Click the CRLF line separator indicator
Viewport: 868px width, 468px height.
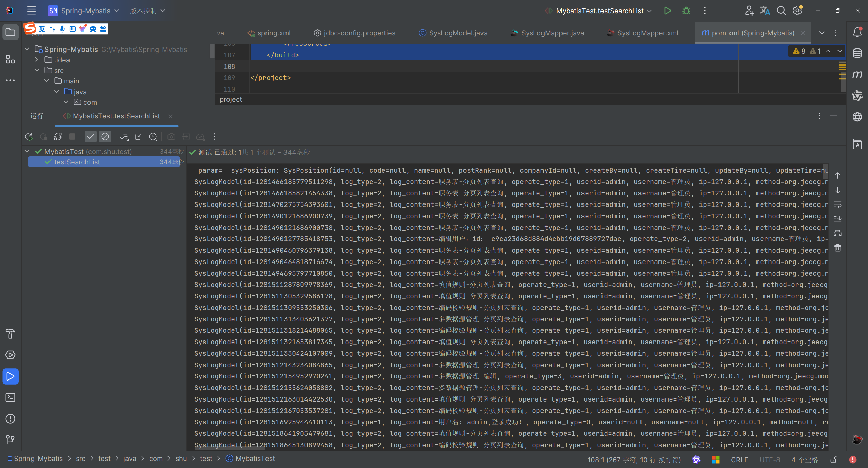click(x=739, y=460)
